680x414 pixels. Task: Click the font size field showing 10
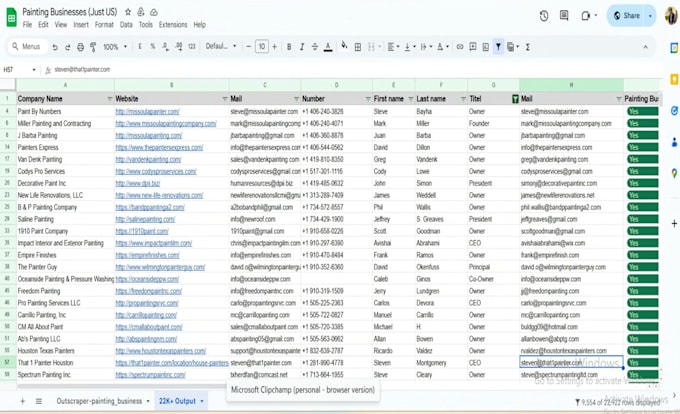pos(262,46)
